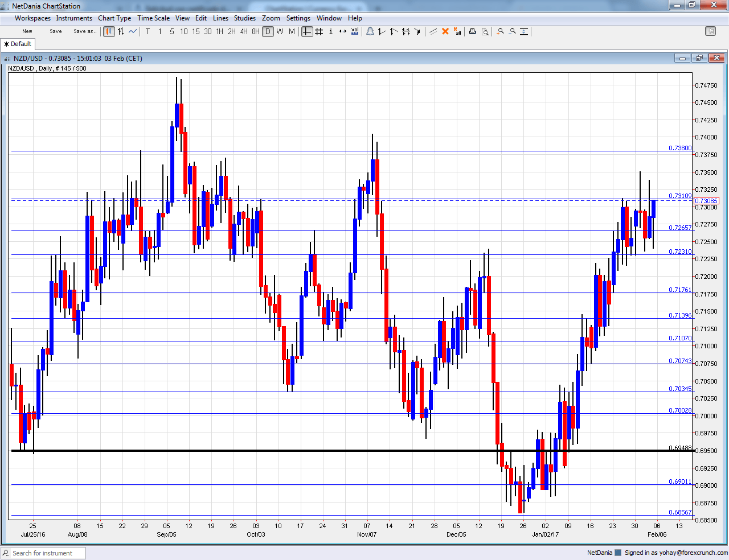
Task: Select the 1H time scale
Action: [x=220, y=31]
